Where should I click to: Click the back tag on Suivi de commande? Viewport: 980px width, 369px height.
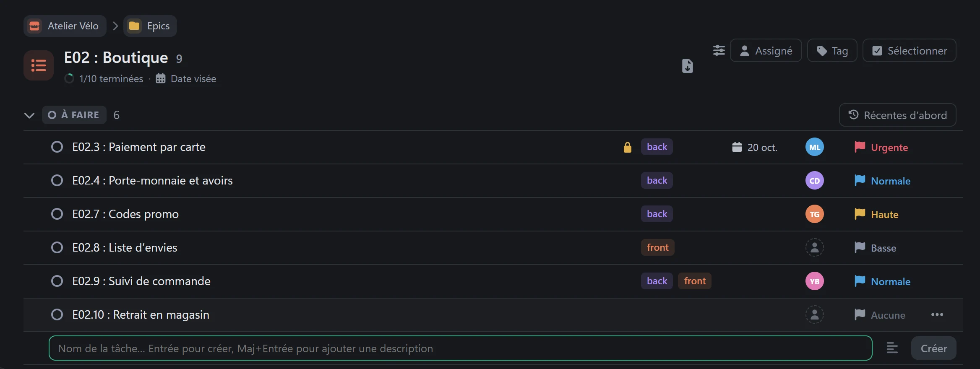pyautogui.click(x=657, y=281)
